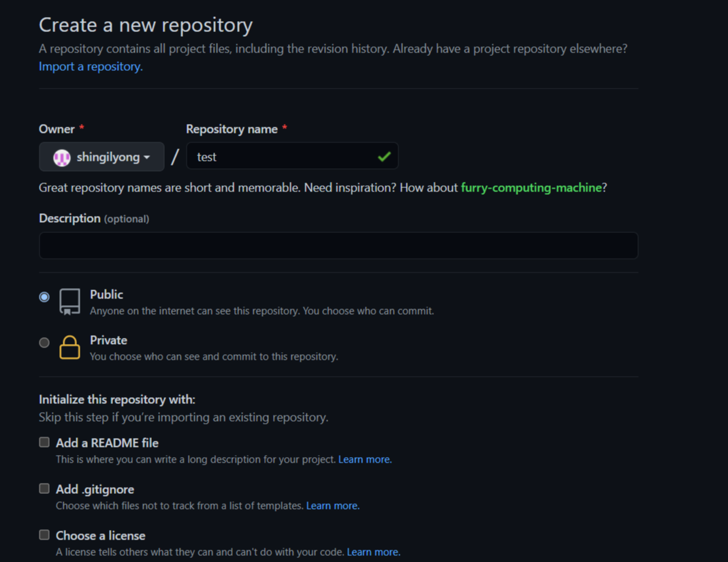
Task: Open the shingilyong owner dropdown
Action: coord(101,157)
